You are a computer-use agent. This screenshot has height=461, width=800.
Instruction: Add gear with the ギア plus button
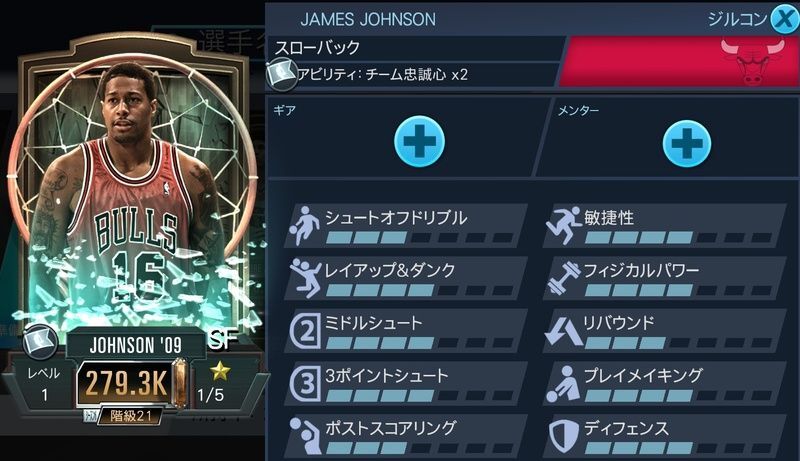coord(419,141)
